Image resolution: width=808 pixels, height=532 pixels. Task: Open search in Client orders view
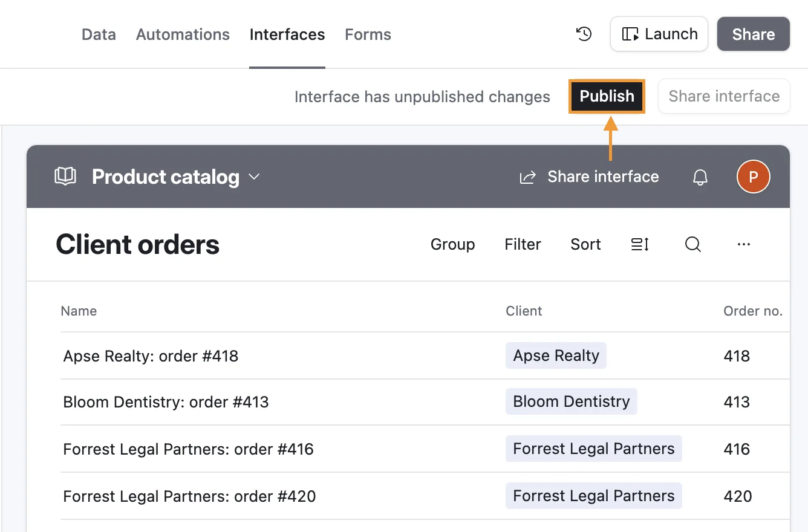(x=692, y=244)
